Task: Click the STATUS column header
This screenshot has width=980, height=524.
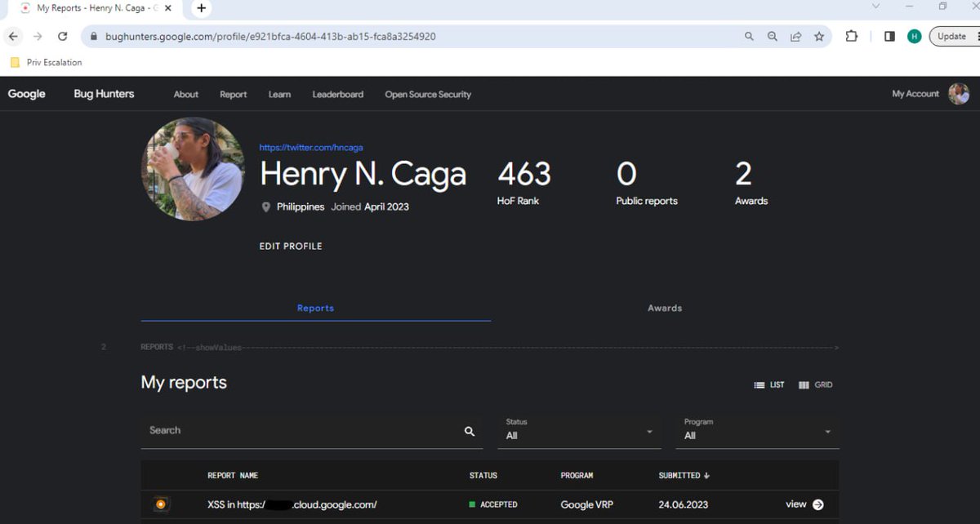Action: tap(483, 476)
